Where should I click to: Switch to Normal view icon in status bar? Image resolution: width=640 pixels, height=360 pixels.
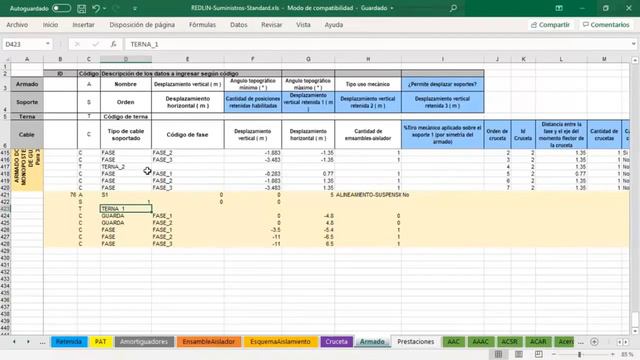[498, 354]
